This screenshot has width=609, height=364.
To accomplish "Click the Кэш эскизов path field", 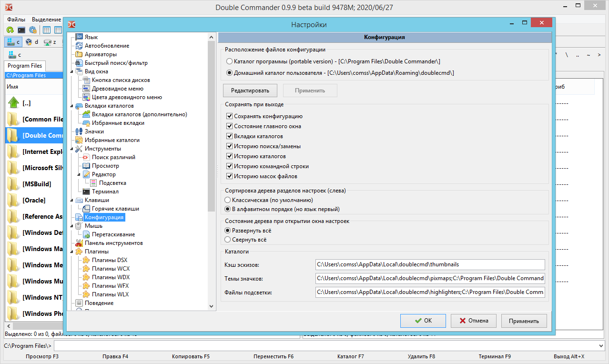I will [x=430, y=264].
